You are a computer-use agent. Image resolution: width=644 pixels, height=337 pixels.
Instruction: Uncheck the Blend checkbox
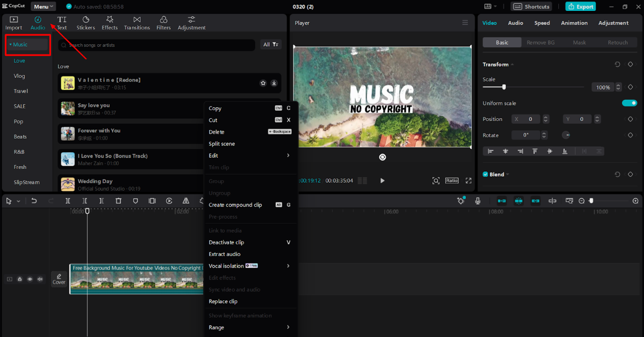[485, 174]
